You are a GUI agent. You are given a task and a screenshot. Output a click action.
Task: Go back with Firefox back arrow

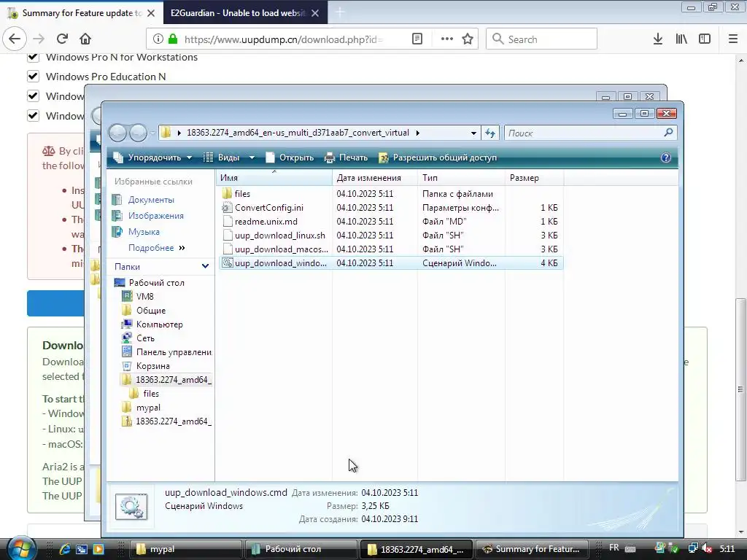(x=15, y=39)
